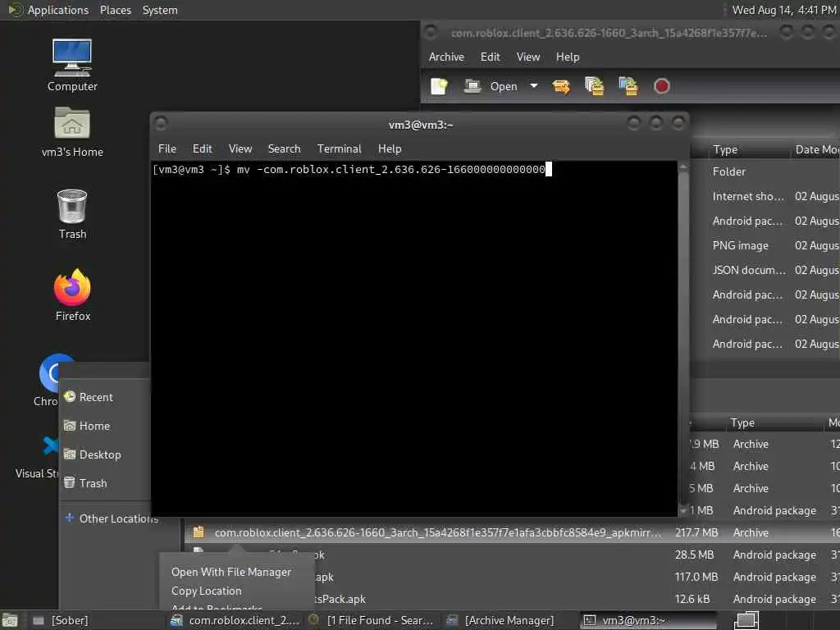Screen dimensions: 840x630
Task: Expand the Open recent dropdown arrow
Action: [533, 85]
